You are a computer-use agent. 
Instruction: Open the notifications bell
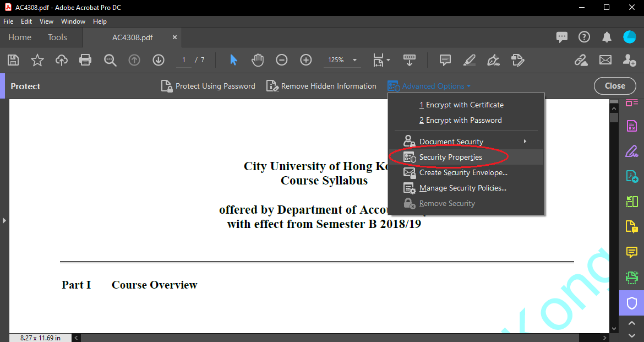pos(607,37)
